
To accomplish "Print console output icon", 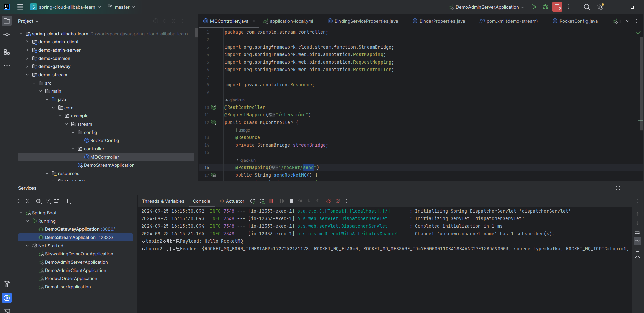I will (x=637, y=250).
